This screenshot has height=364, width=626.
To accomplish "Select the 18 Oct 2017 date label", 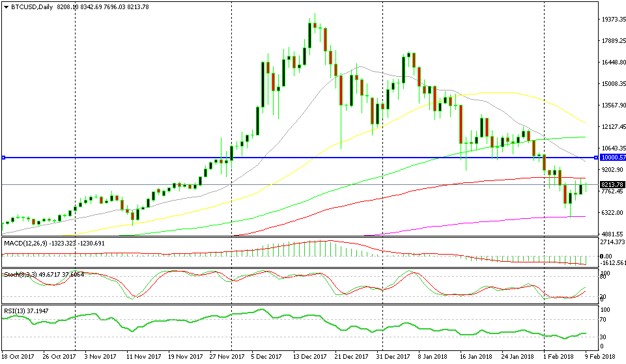I will tap(18, 356).
